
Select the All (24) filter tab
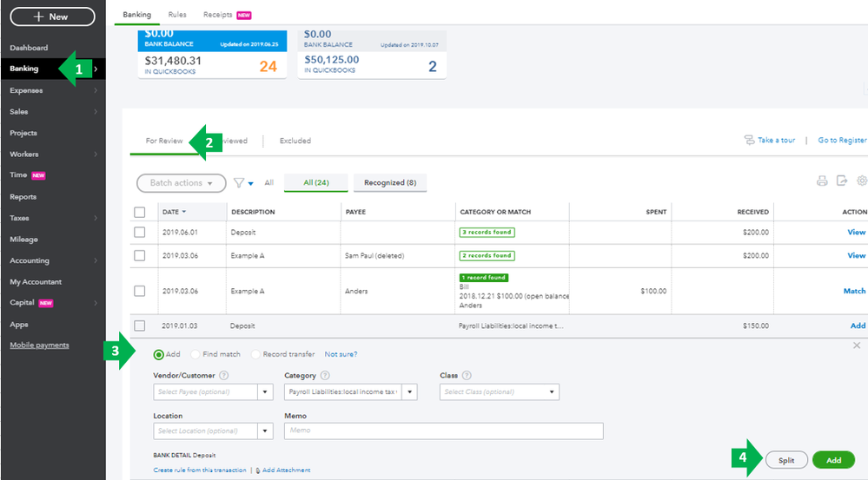[315, 182]
